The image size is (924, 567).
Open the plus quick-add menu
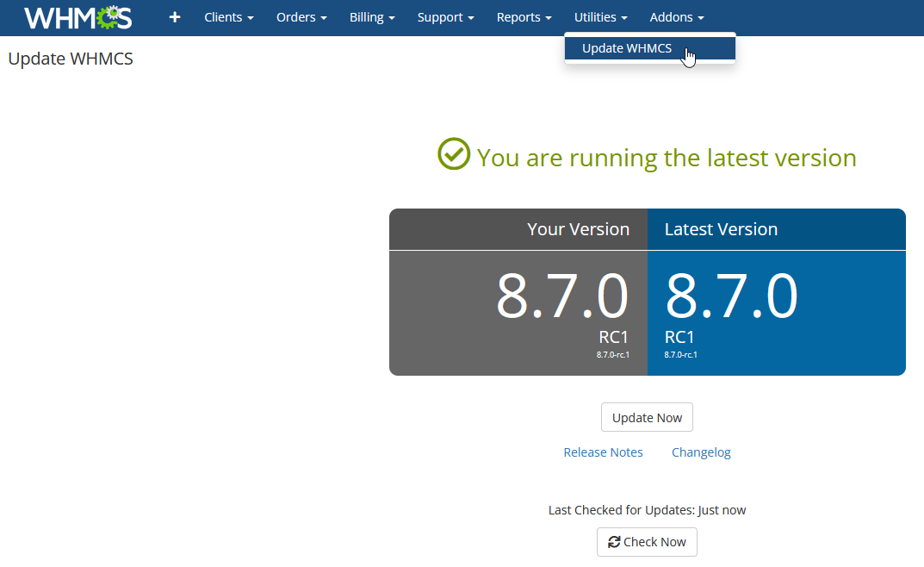(175, 18)
